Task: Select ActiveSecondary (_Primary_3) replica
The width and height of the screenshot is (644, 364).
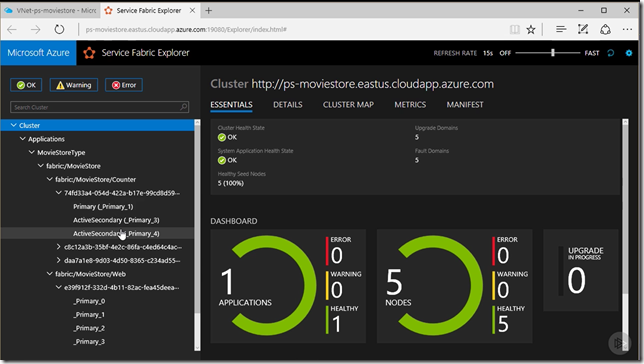Action: 116,220
